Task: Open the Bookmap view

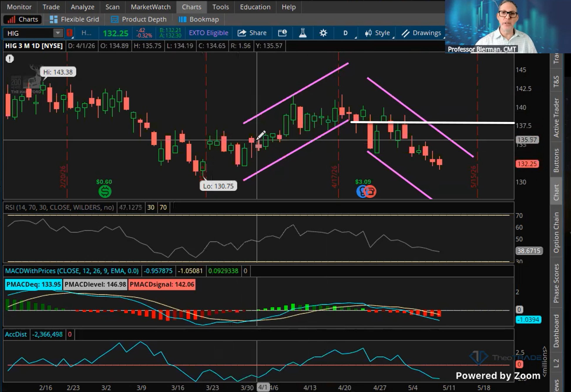Action: point(199,19)
